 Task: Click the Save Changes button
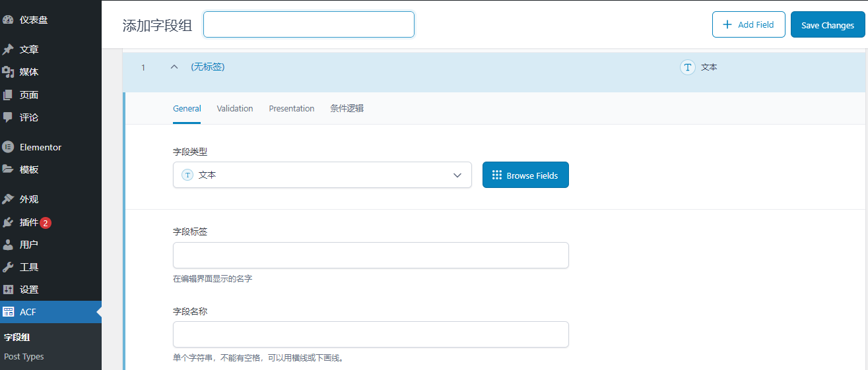pos(827,25)
